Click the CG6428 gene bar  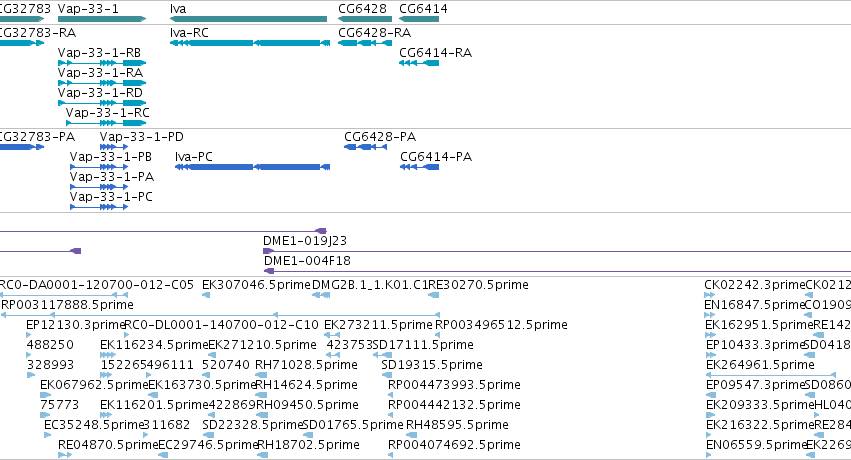click(365, 19)
